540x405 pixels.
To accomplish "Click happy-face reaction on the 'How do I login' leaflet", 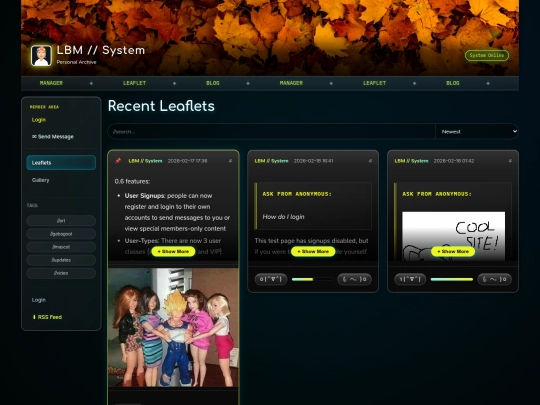I will click(271, 279).
